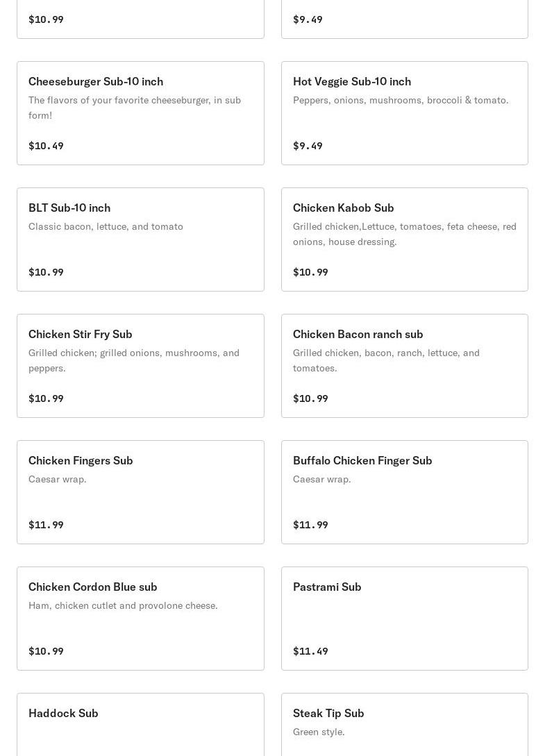Viewport: 545px width, 756px height.
Task: Click the Cheeseburger Sub $10.49 price
Action: click(46, 146)
